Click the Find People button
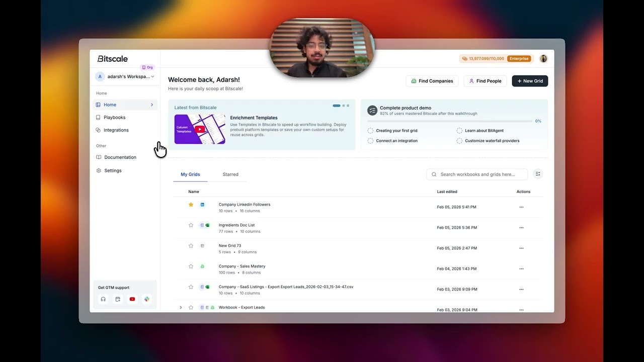Screen dimensions: 644x362 point(485,81)
